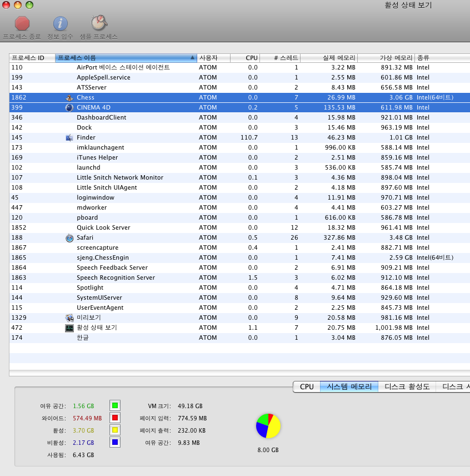Click the green zoom window button

29,5
